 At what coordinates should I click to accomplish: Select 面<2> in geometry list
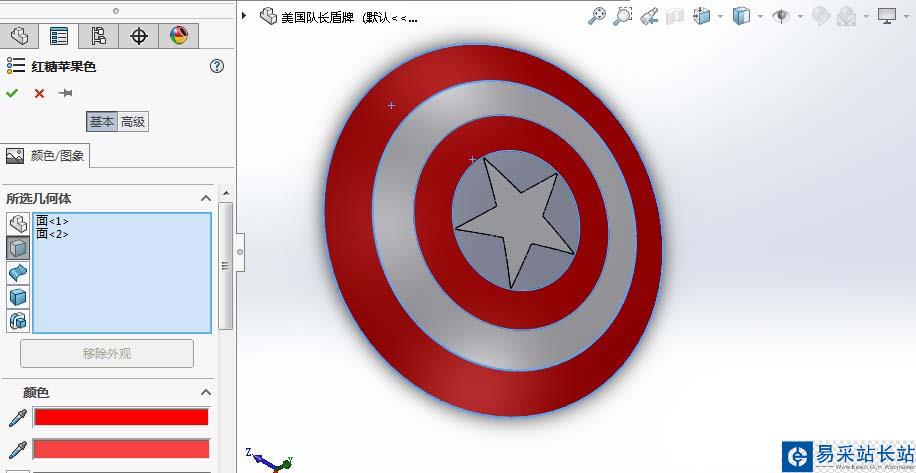pos(52,234)
